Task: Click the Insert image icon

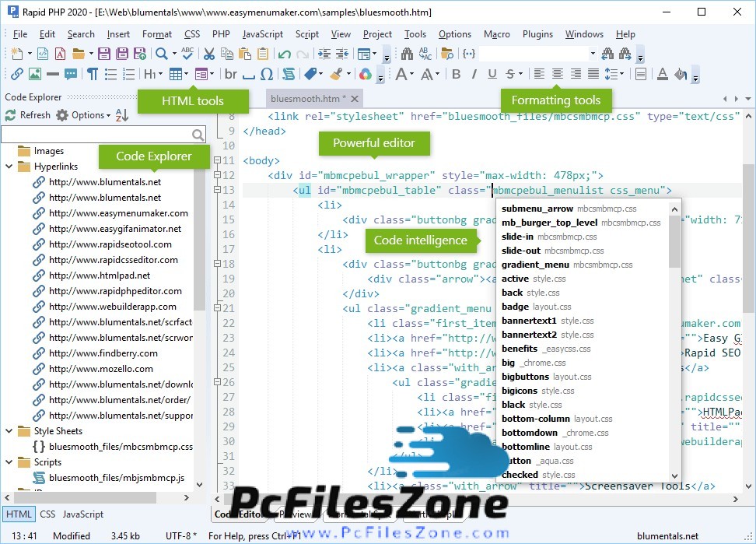Action: [35, 74]
